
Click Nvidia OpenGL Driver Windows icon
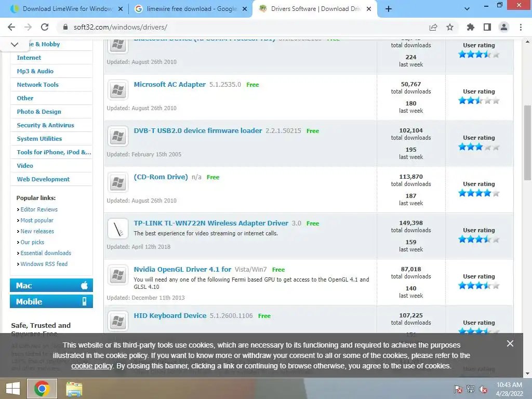pyautogui.click(x=118, y=275)
